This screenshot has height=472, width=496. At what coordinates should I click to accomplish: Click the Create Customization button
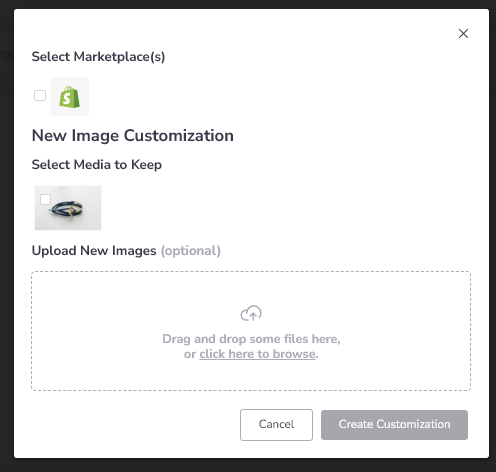(394, 425)
